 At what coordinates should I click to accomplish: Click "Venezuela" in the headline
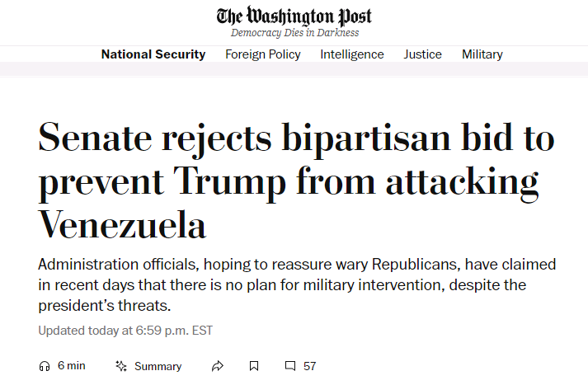tap(122, 223)
